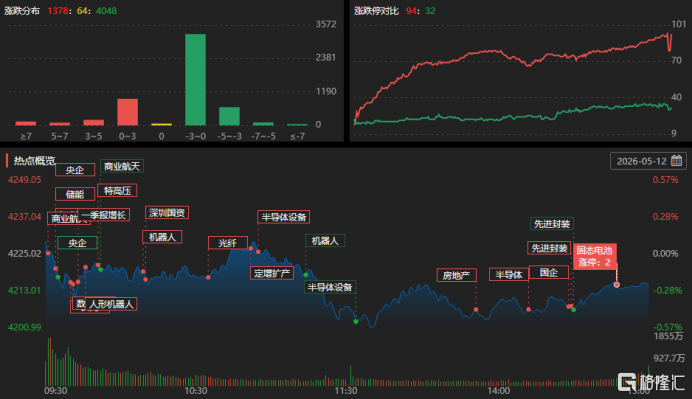The width and height of the screenshot is (692, 399).
Task: Select the 定增扩产 hotspot tag
Action: [272, 273]
